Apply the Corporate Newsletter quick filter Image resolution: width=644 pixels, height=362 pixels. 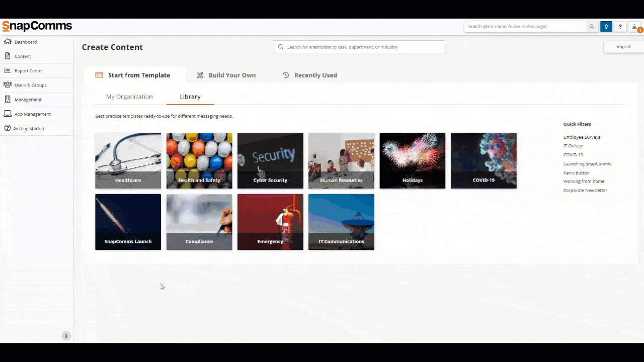[585, 191]
